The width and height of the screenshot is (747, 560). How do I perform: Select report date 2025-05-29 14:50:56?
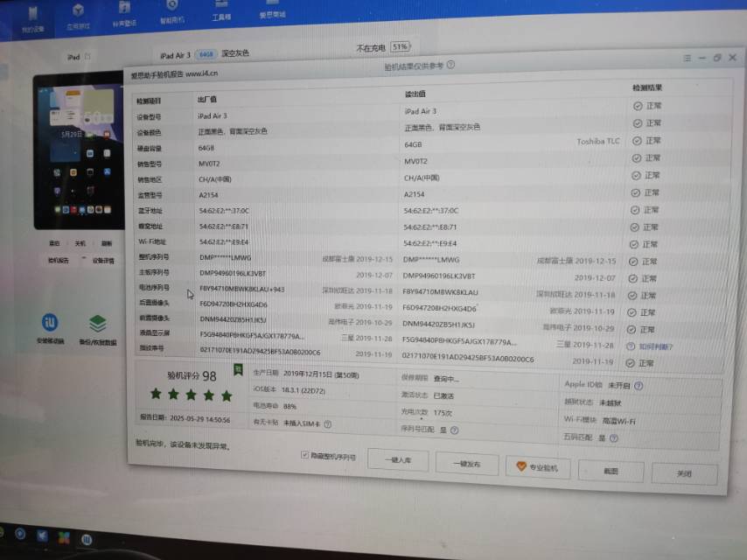(x=200, y=419)
